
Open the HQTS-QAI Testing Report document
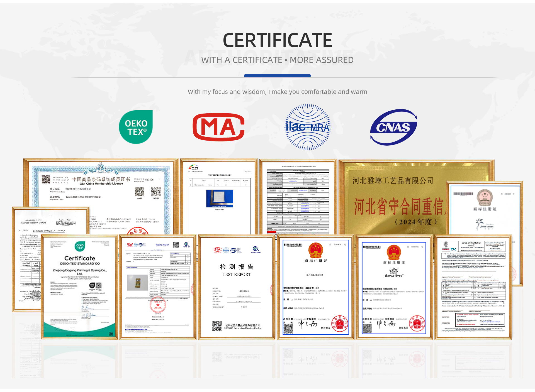pyautogui.click(x=158, y=287)
